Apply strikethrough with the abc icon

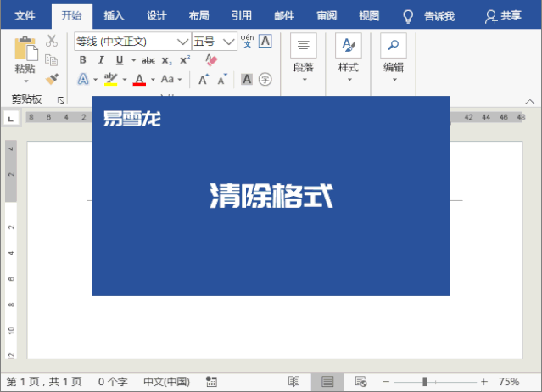click(148, 60)
